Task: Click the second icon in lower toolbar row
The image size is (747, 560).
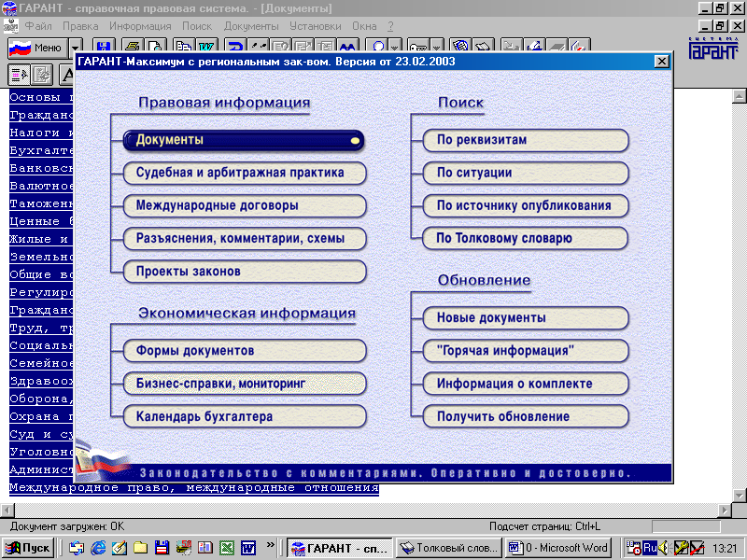Action: [41, 75]
